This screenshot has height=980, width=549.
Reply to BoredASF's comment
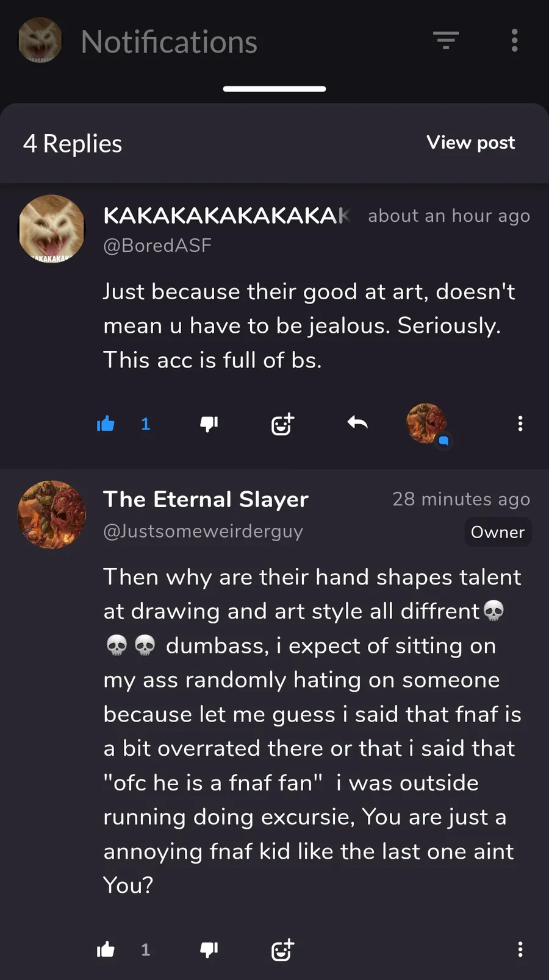pos(357,422)
